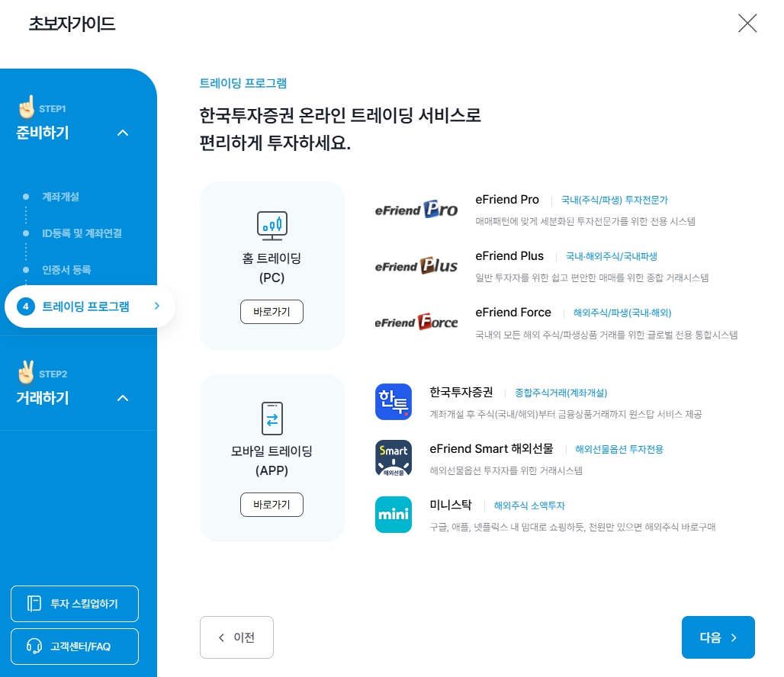Click the 미니스탁 description text
Viewport: 784px width, 677px height.
point(573,527)
